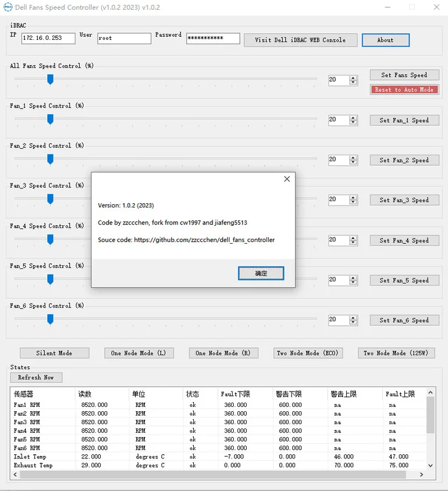Decrease Fan_4 value with spinner down arrow

point(353,242)
